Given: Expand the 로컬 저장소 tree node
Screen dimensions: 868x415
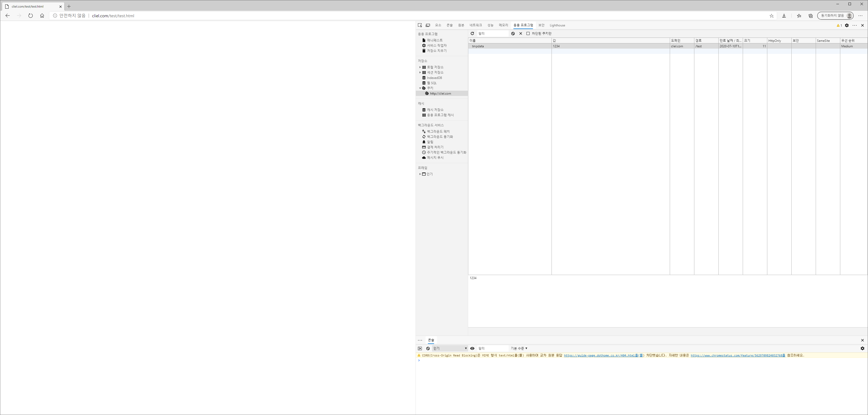Looking at the screenshot, I should pos(420,67).
